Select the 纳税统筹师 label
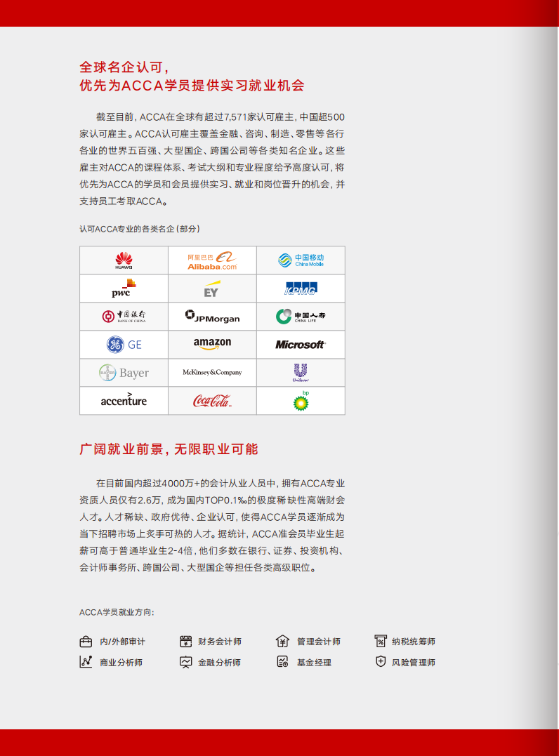Image resolution: width=559 pixels, height=756 pixels. pyautogui.click(x=414, y=642)
